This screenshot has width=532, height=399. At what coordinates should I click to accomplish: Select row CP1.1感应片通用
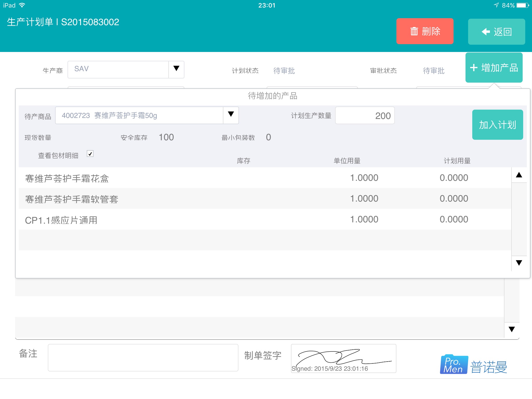pos(265,219)
